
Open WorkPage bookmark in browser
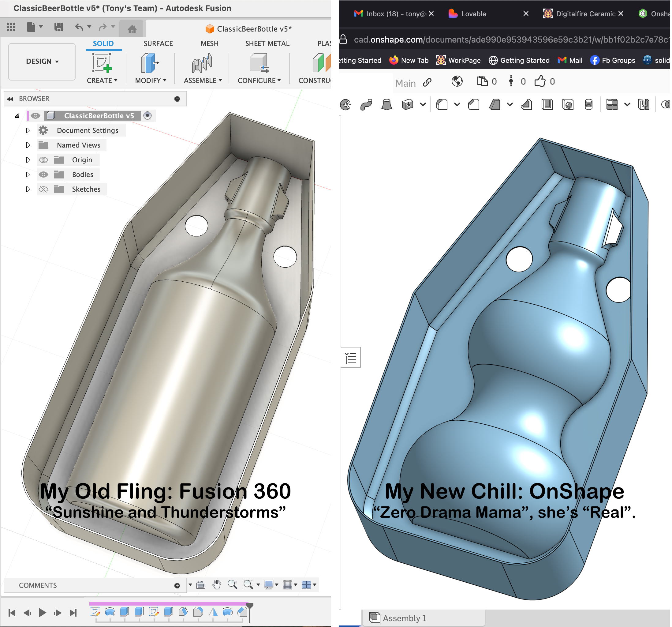458,60
